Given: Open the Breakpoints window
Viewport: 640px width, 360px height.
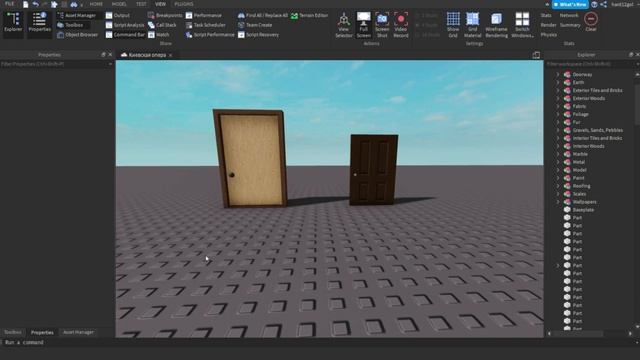Looking at the screenshot, I should click(x=165, y=16).
